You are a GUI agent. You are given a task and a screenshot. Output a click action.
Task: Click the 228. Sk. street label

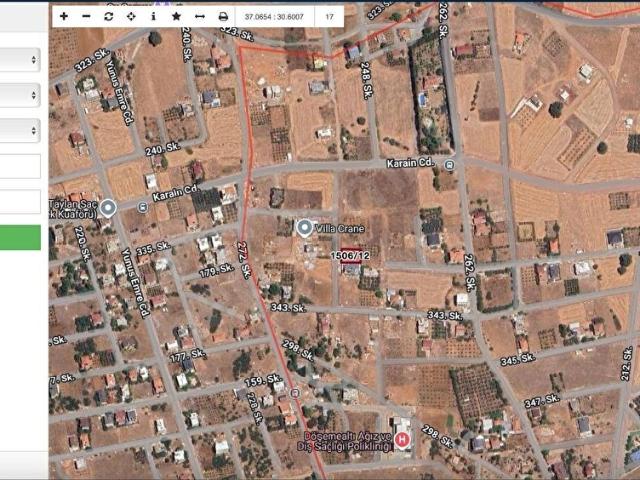(x=255, y=409)
